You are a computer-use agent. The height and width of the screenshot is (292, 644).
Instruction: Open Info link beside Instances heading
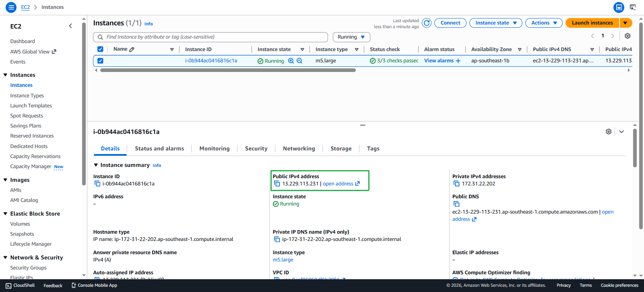tap(149, 24)
